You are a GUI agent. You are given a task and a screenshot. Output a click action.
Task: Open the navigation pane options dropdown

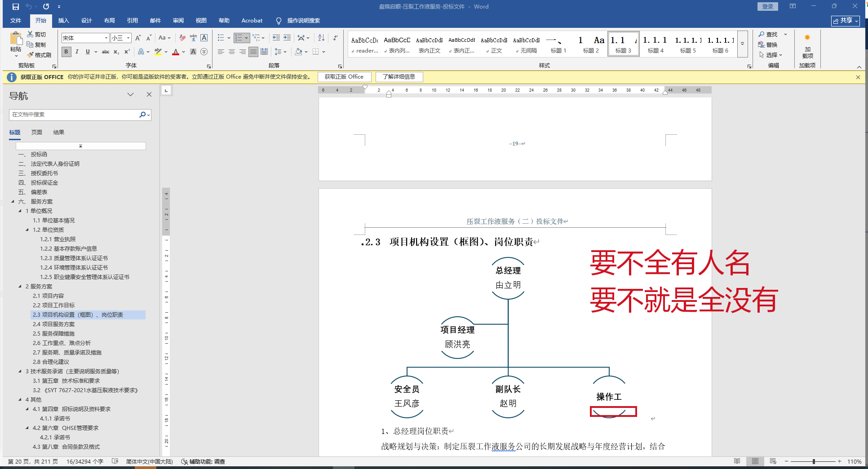[130, 95]
